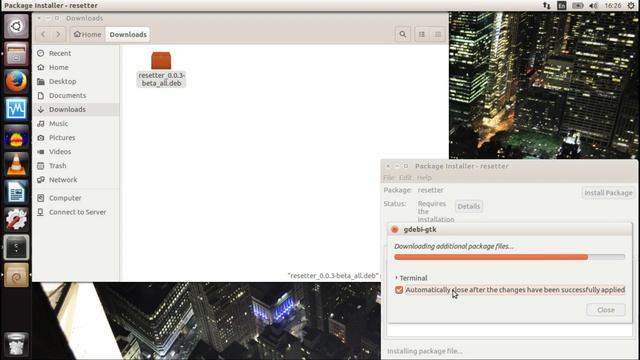Open the system tools wrench icon in launcher
The height and width of the screenshot is (360, 640).
(16, 220)
